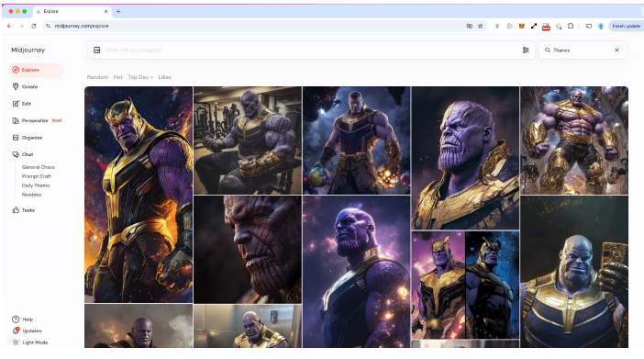Open the Newbies chat room
644x359 pixels.
click(x=31, y=195)
